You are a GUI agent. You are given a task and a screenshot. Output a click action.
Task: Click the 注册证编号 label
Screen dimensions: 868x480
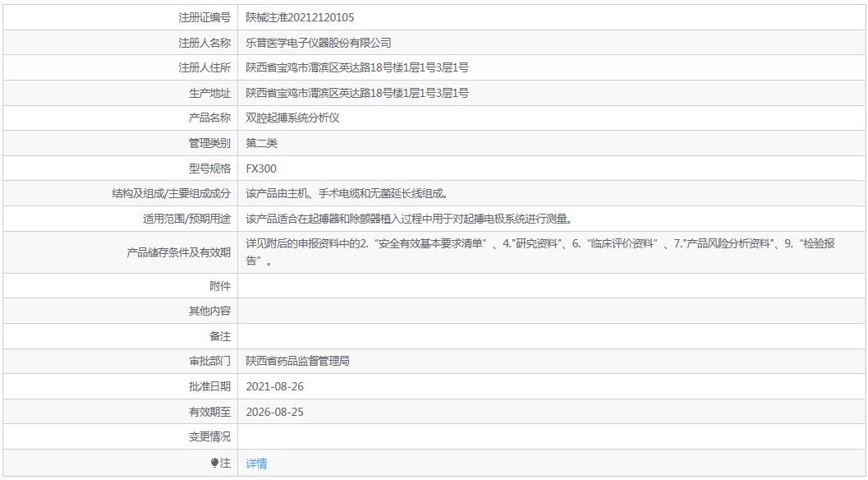tap(204, 17)
